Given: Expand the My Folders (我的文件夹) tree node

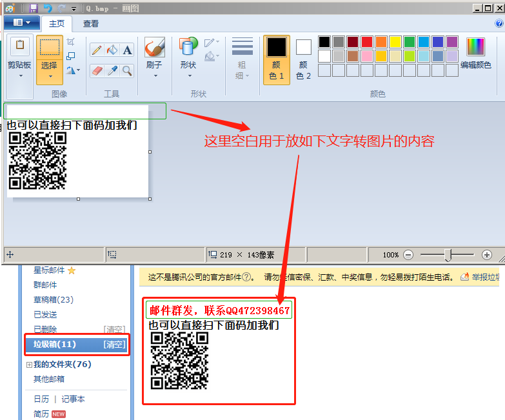Looking at the screenshot, I should click(28, 365).
